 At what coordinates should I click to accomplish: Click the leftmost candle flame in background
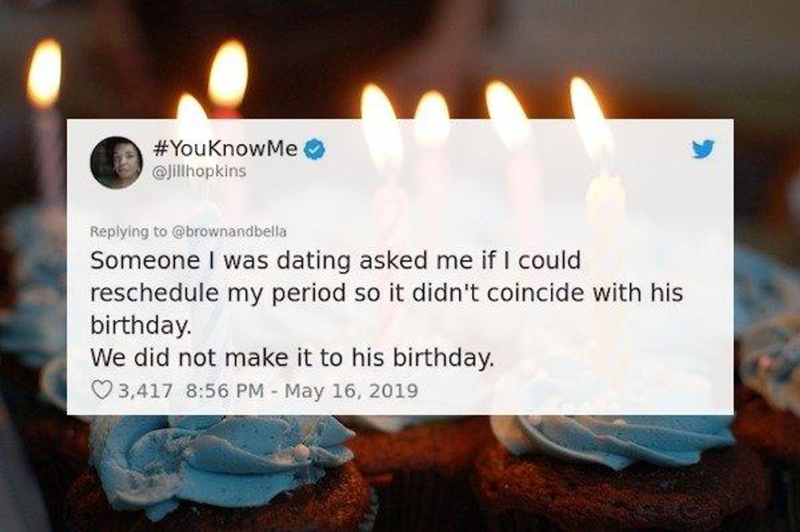point(44,73)
